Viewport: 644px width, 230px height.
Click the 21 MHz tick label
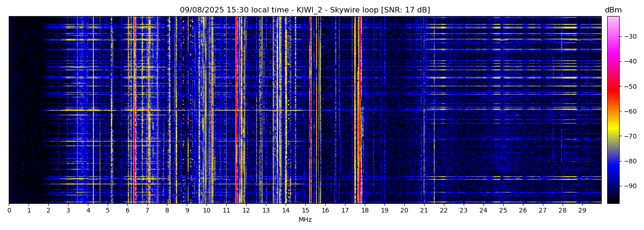click(424, 211)
